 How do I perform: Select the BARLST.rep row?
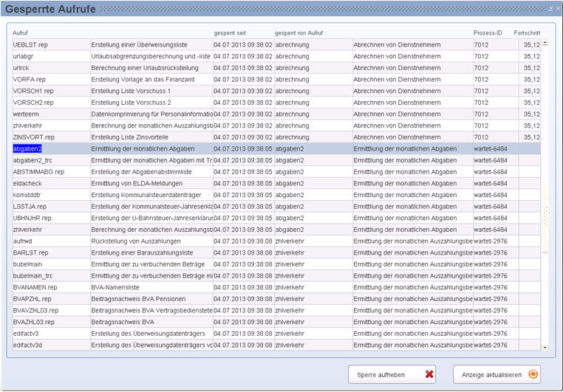point(276,252)
